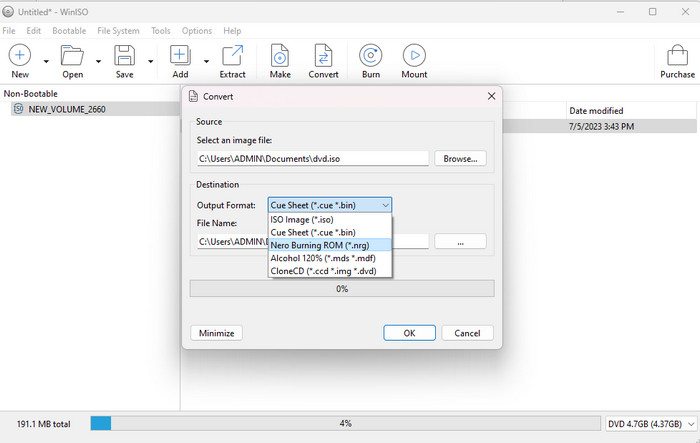Click the document icon in Convert dialog title
The width and height of the screenshot is (700, 443).
click(193, 96)
